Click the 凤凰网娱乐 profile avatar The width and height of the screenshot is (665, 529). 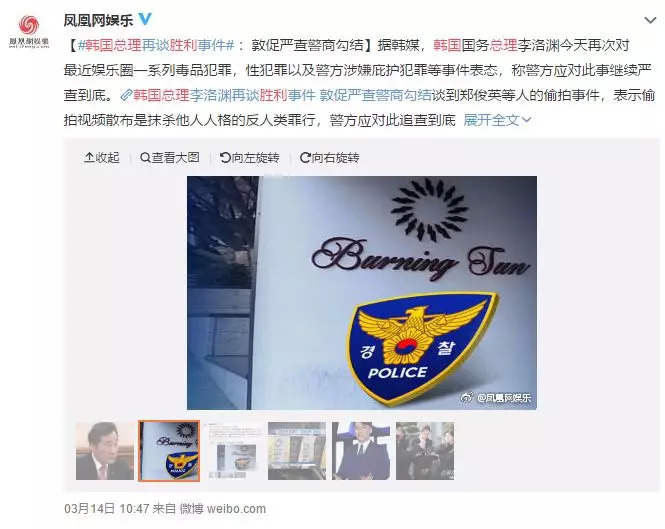pyautogui.click(x=29, y=32)
